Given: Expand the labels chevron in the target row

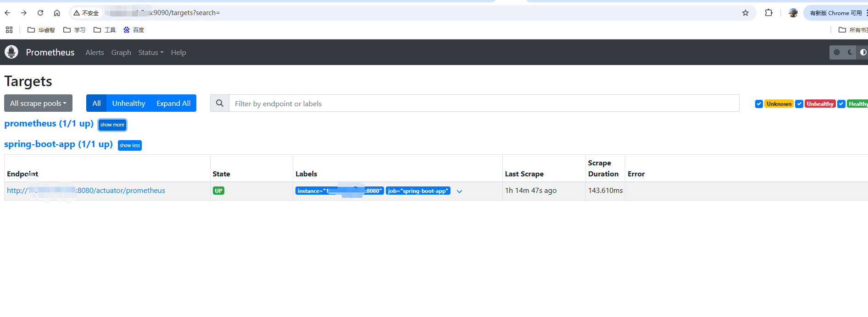Looking at the screenshot, I should click(x=460, y=191).
